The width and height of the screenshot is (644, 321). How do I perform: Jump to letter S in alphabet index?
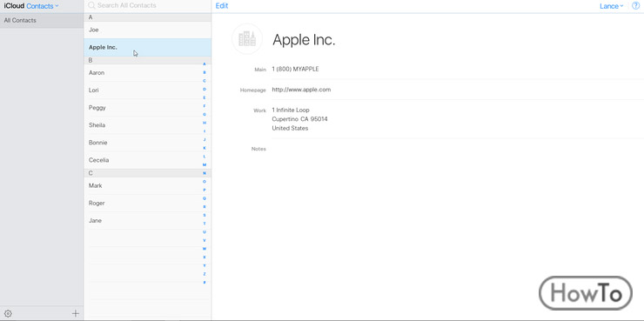[x=205, y=215]
